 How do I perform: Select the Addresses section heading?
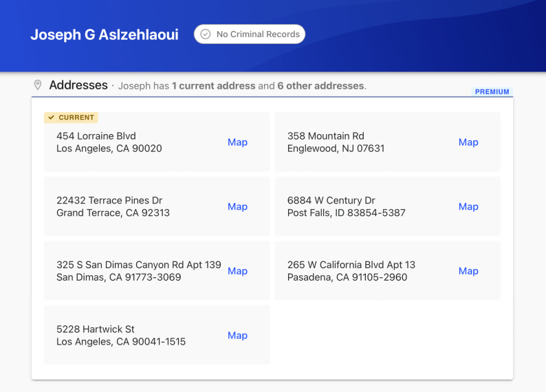pyautogui.click(x=78, y=85)
